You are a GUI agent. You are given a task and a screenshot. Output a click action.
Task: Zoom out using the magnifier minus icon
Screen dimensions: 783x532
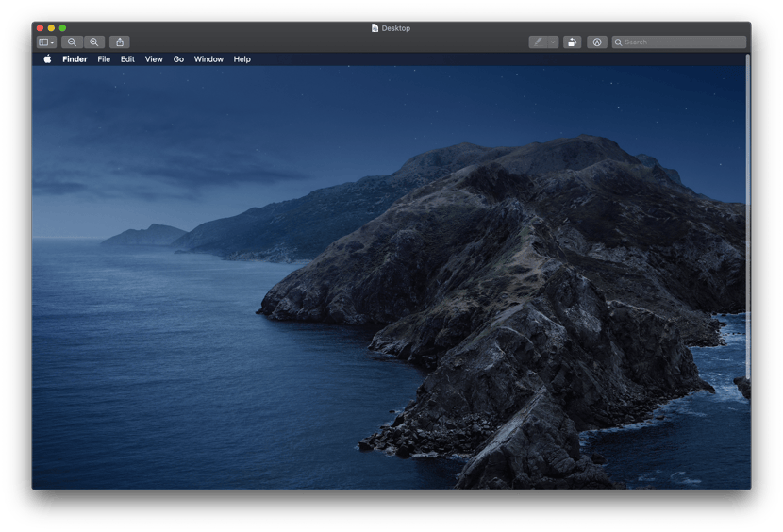(72, 42)
